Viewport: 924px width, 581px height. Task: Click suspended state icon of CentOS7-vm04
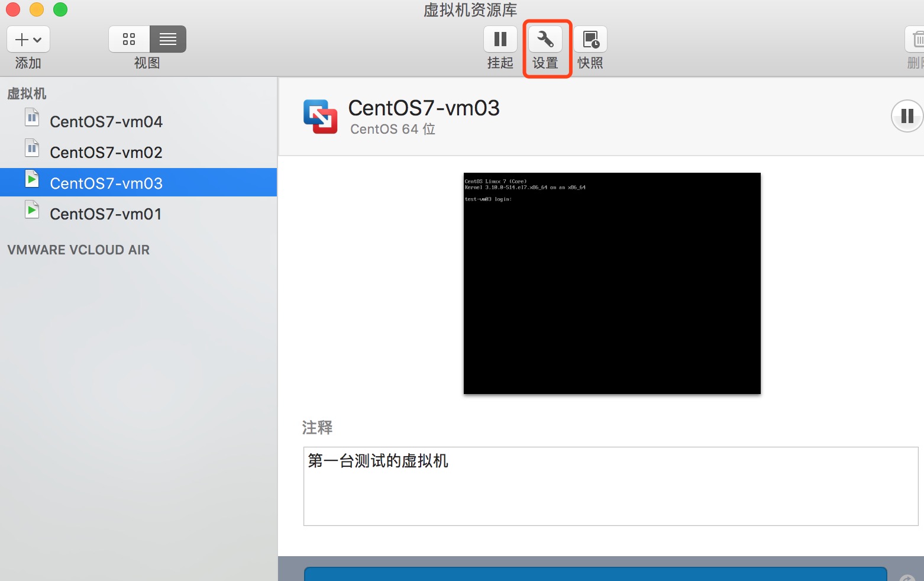[x=32, y=118]
